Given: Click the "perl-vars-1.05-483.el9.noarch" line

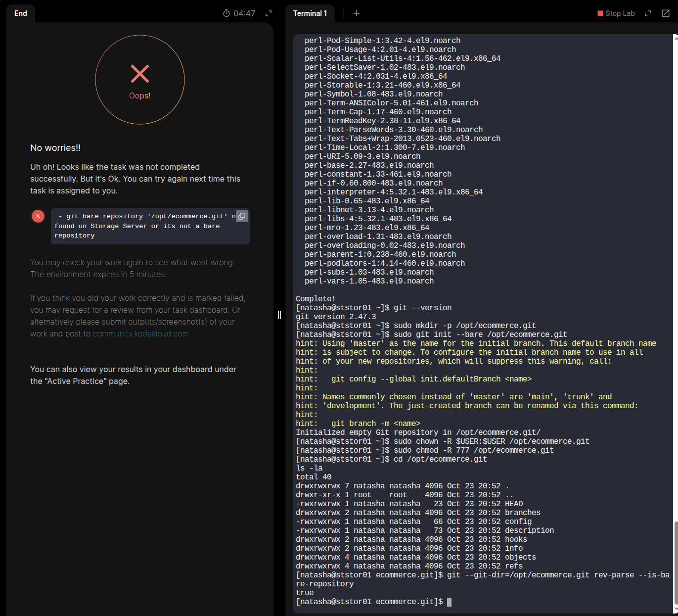Looking at the screenshot, I should (x=369, y=281).
